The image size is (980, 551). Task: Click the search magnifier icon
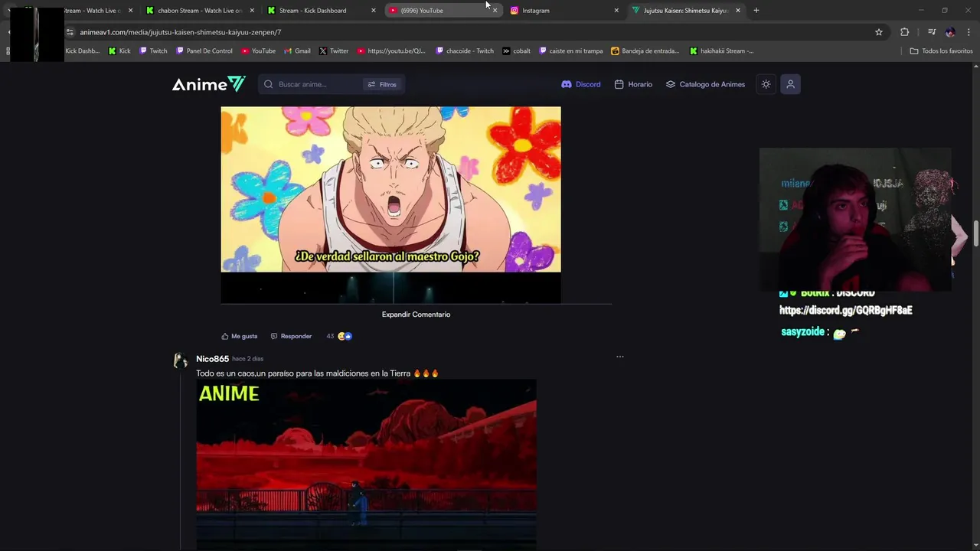[x=269, y=84]
